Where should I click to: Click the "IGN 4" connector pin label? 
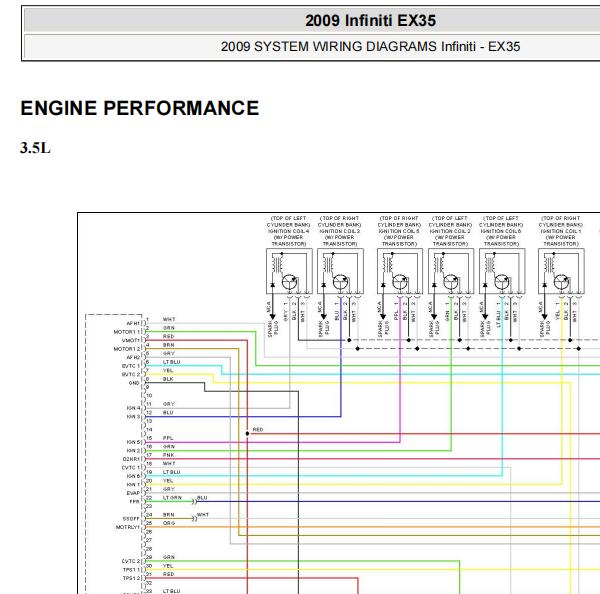(x=134, y=408)
